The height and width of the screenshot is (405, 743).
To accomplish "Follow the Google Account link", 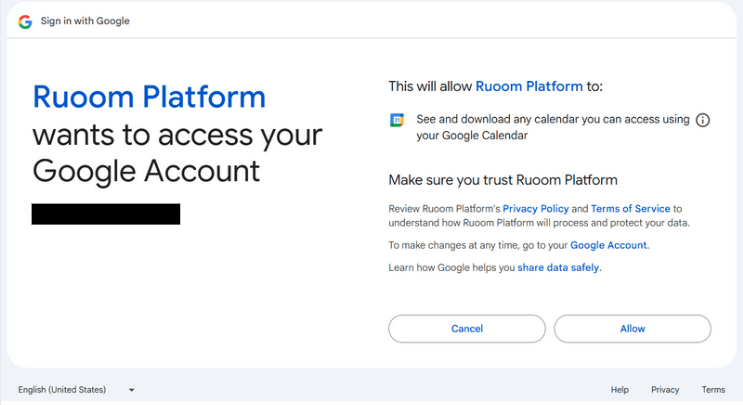I will (609, 245).
